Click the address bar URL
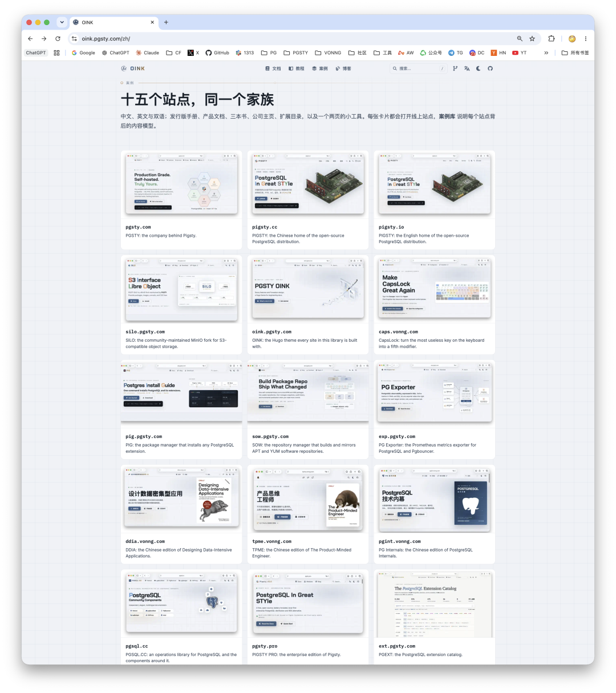This screenshot has height=693, width=616. coord(106,39)
